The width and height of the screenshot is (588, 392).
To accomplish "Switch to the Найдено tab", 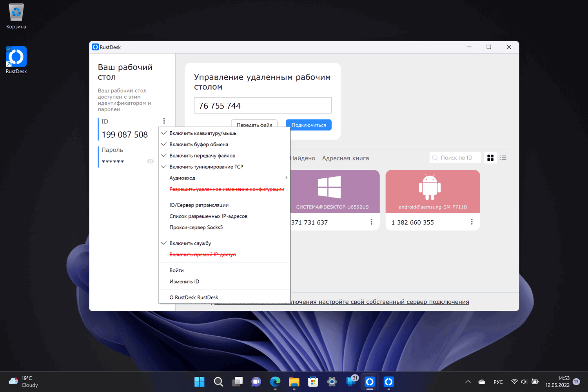I will 303,158.
